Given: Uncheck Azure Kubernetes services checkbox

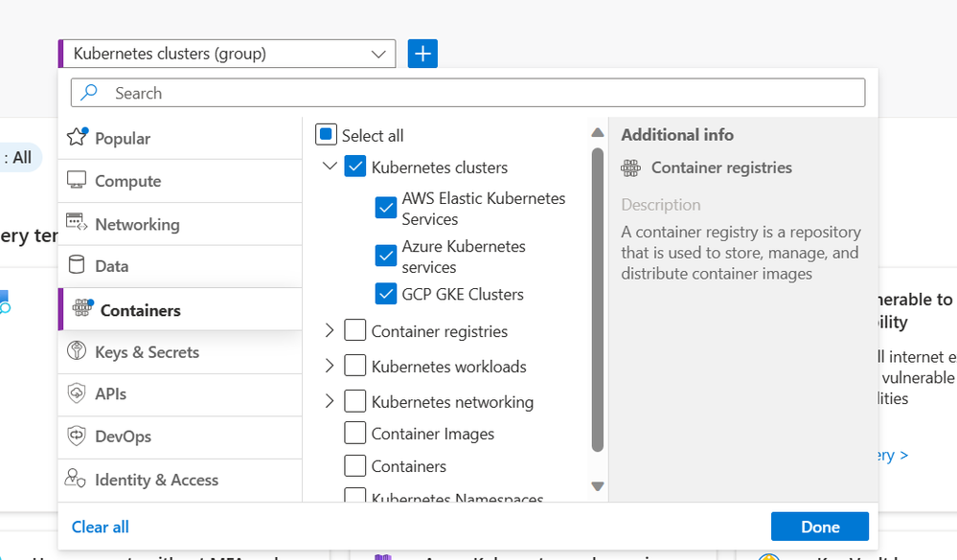Looking at the screenshot, I should [386, 256].
